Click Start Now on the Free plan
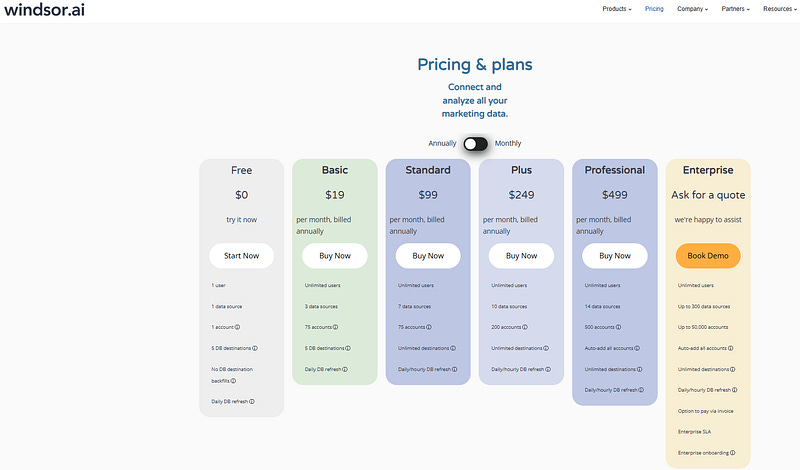 pos(241,256)
